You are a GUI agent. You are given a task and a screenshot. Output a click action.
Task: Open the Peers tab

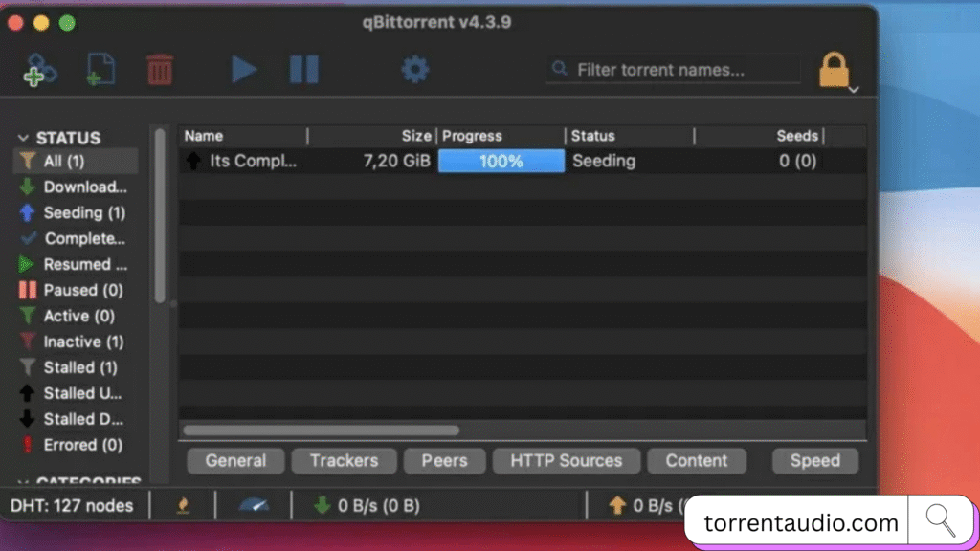click(444, 460)
